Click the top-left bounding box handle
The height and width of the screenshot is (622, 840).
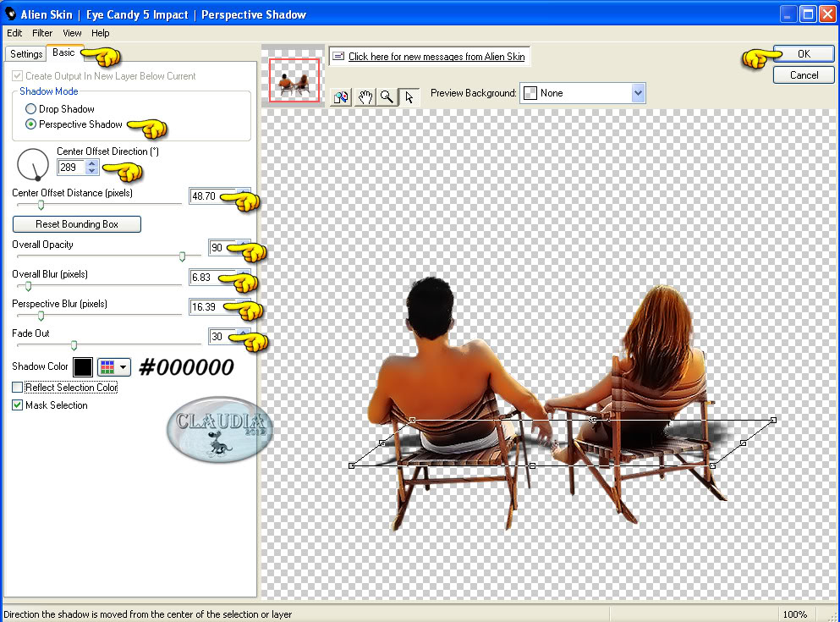(x=412, y=420)
